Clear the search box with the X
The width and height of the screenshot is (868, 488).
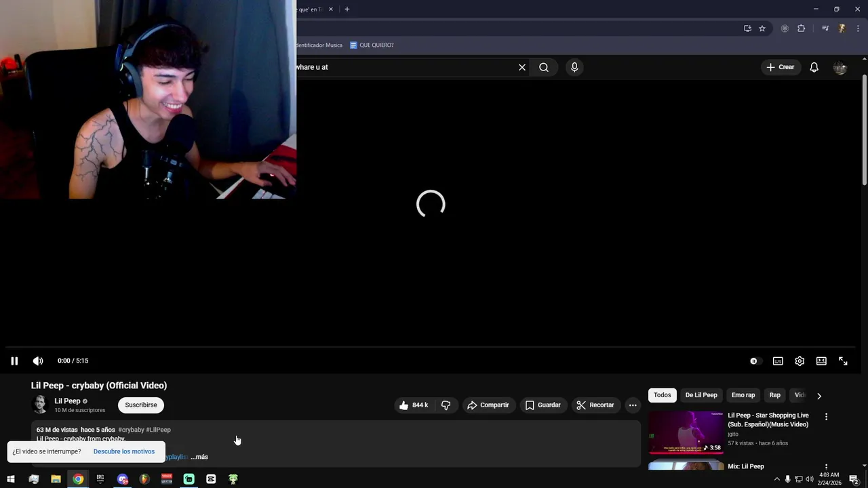pos(522,67)
